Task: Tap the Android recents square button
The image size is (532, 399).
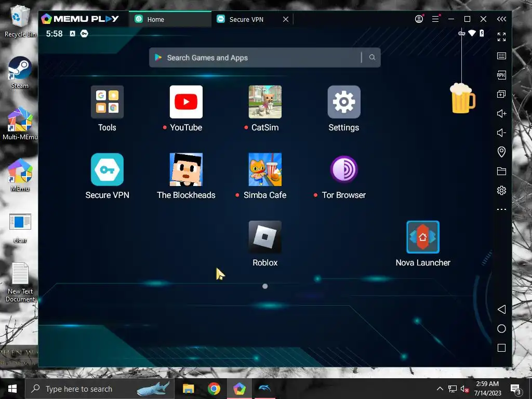Action: 501,348
